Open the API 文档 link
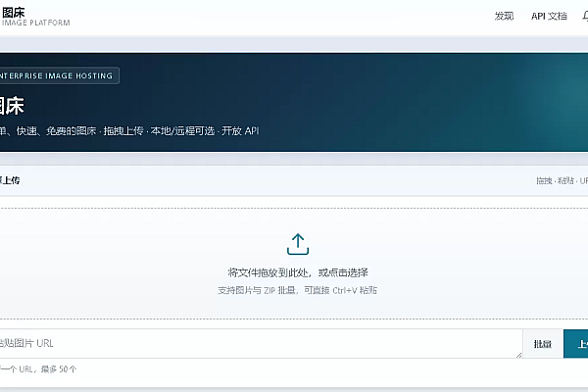 [x=549, y=16]
